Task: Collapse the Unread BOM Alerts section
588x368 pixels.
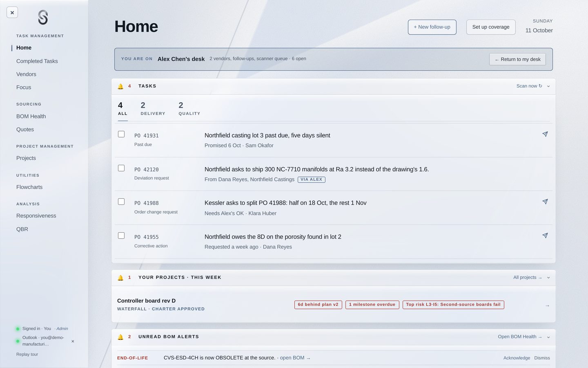Action: (548, 337)
